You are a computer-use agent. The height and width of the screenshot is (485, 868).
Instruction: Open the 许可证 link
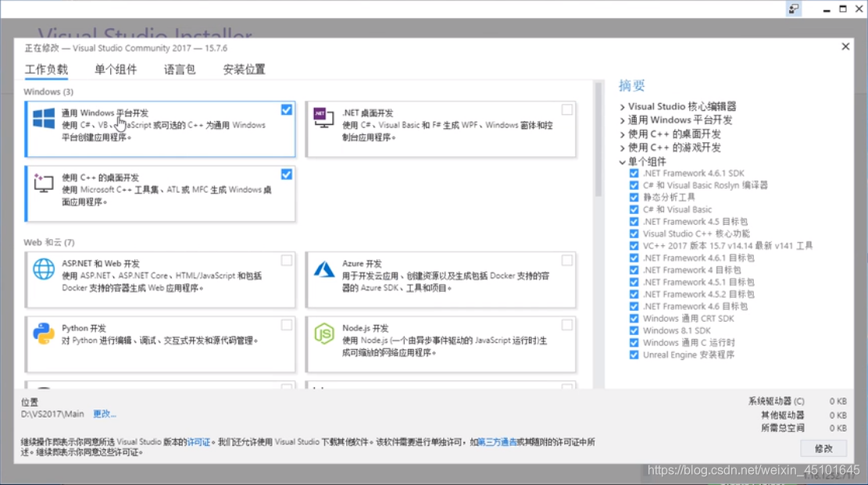tap(198, 442)
